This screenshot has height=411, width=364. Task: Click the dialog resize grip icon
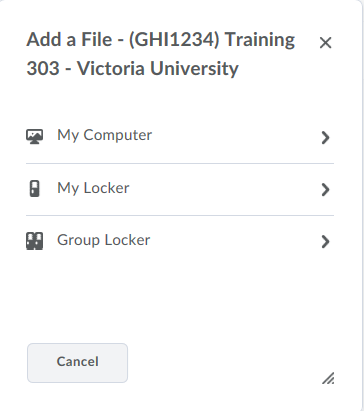pyautogui.click(x=328, y=378)
